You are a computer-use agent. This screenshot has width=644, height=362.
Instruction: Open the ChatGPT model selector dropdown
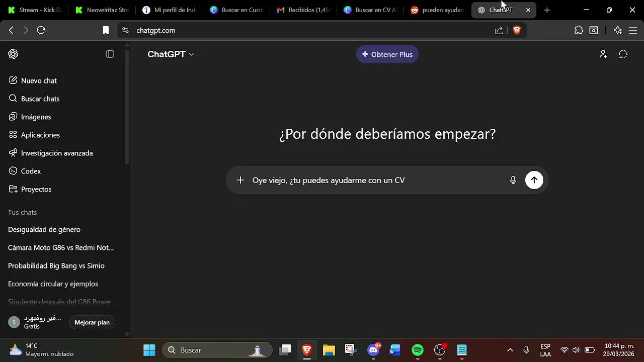coord(171,54)
